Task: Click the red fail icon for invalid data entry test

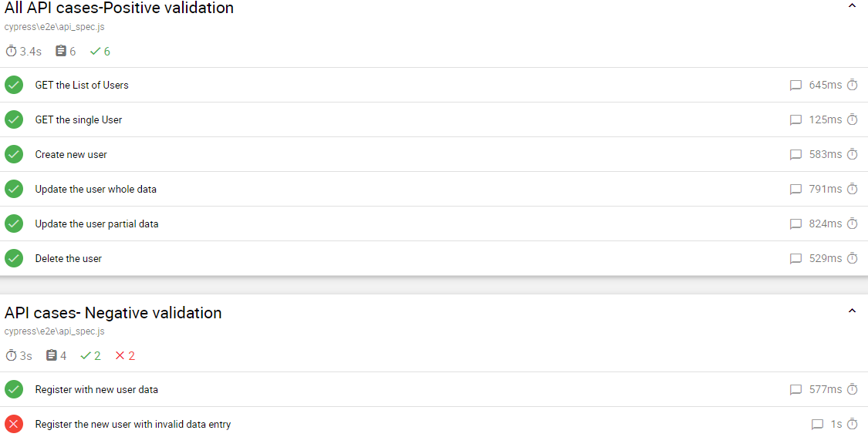Action: coord(14,424)
